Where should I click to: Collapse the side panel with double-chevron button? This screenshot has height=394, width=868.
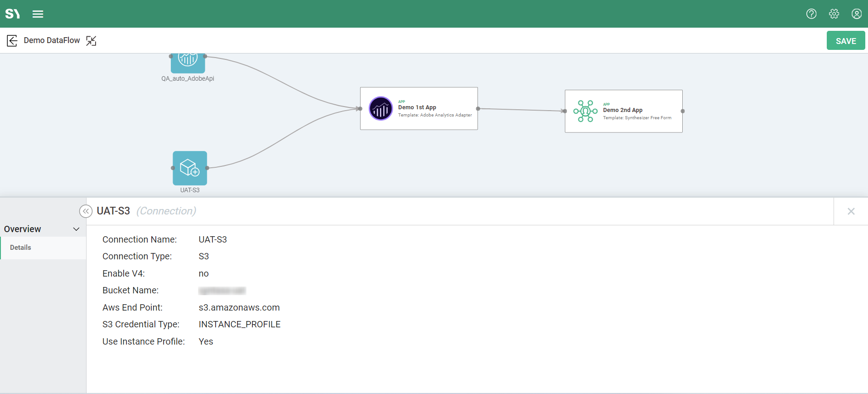click(86, 211)
